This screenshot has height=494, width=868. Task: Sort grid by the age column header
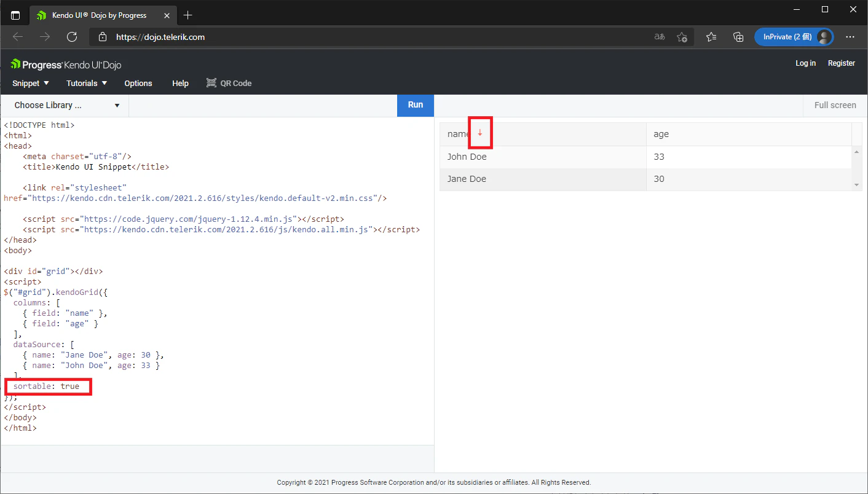click(x=661, y=134)
